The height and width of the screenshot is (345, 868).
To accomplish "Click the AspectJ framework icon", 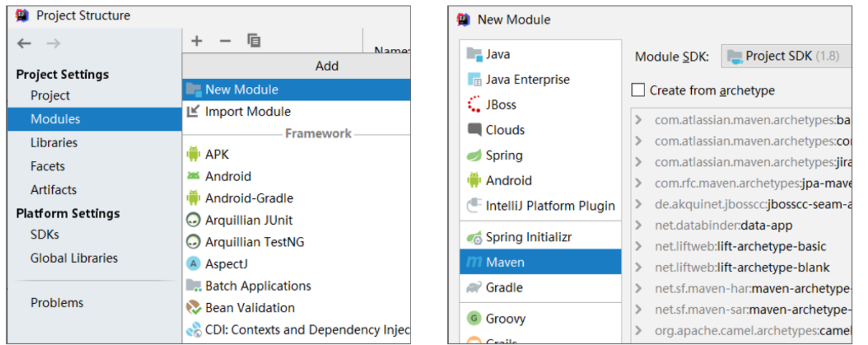I will pos(193,264).
